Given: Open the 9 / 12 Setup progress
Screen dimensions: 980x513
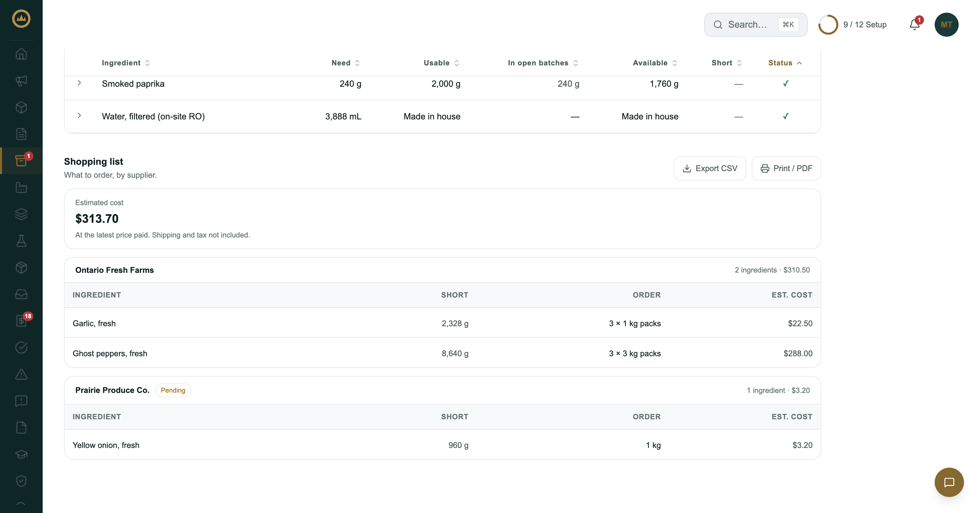Looking at the screenshot, I should (x=852, y=25).
